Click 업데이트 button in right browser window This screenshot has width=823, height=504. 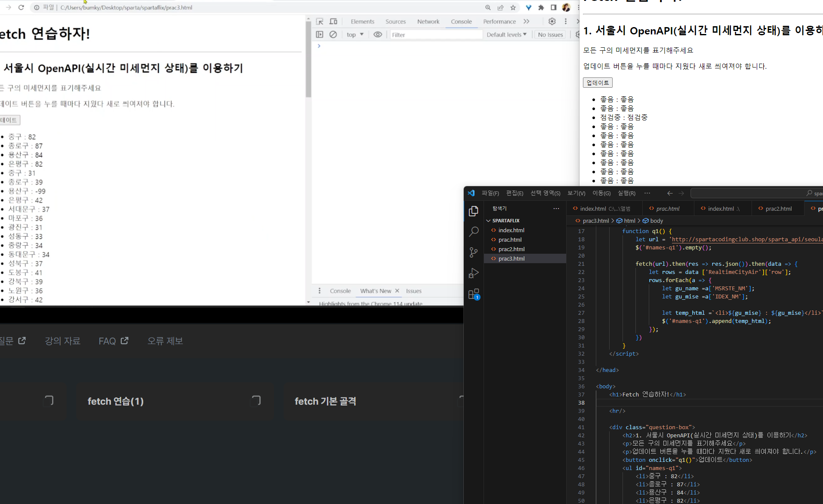pos(598,83)
